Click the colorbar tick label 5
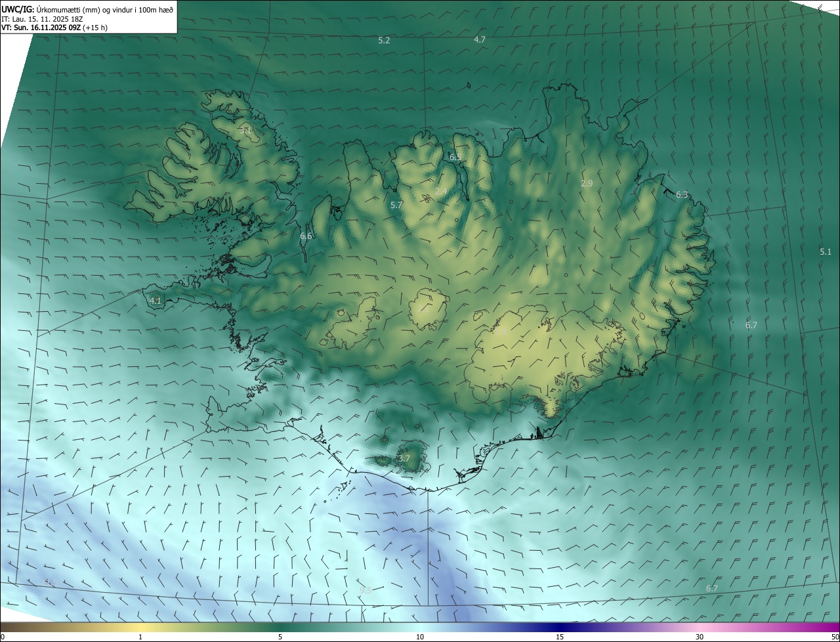The width and height of the screenshot is (840, 642). tap(280, 637)
